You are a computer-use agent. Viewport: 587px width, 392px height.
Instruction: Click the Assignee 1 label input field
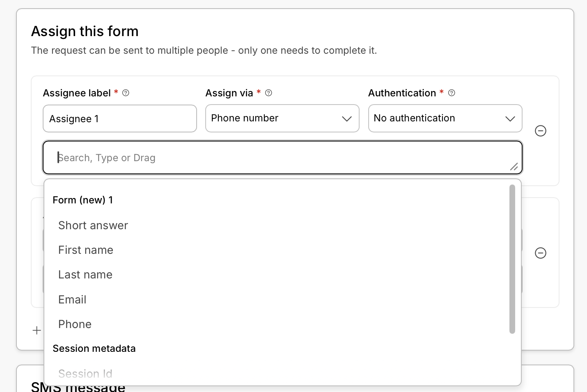(x=120, y=119)
